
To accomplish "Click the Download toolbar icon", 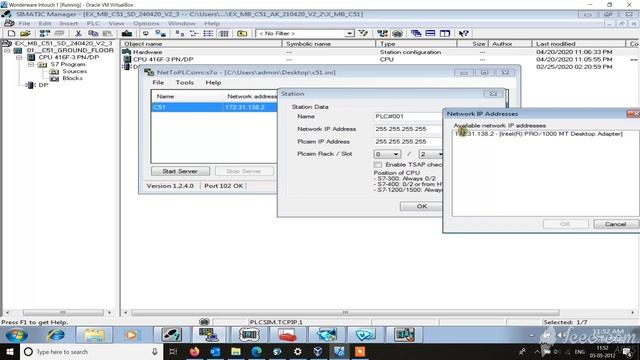I will pos(127,33).
